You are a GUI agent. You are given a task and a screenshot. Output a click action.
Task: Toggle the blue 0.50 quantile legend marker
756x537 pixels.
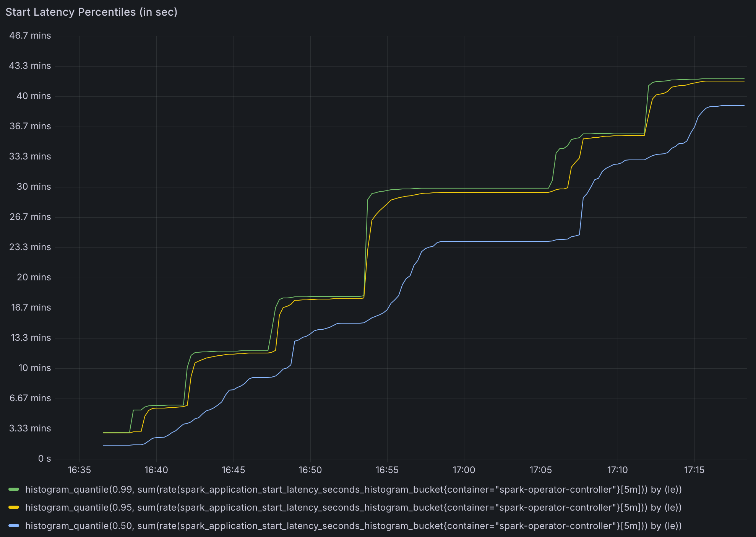[x=13, y=526]
